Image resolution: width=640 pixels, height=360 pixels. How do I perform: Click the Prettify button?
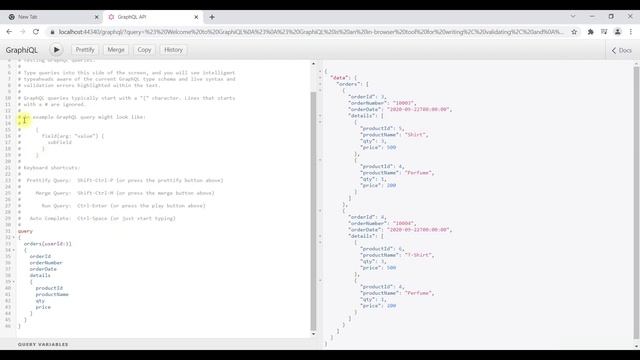(x=85, y=50)
